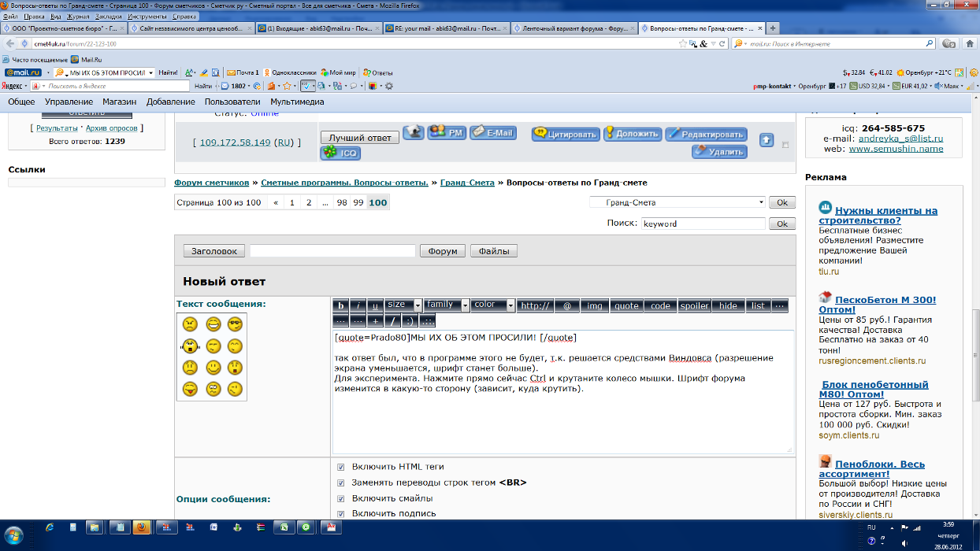980x551 pixels.
Task: Open Управление site menu
Action: click(69, 102)
